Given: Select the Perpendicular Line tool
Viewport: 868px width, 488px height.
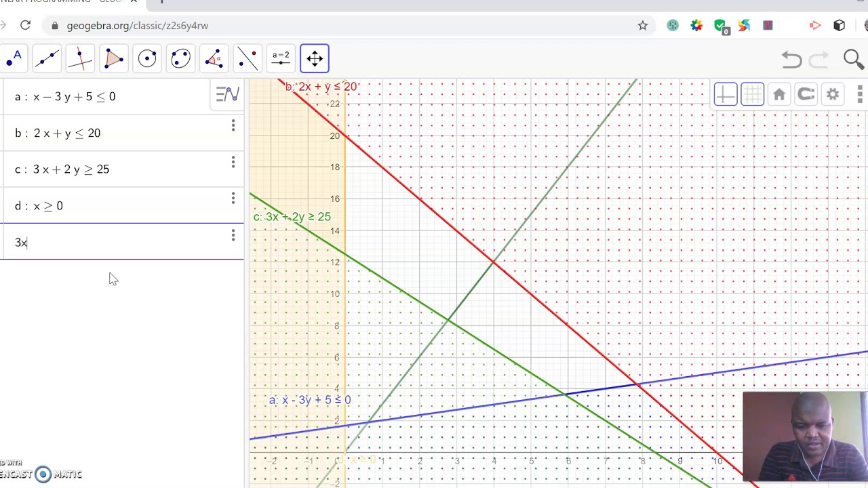Looking at the screenshot, I should [80, 59].
